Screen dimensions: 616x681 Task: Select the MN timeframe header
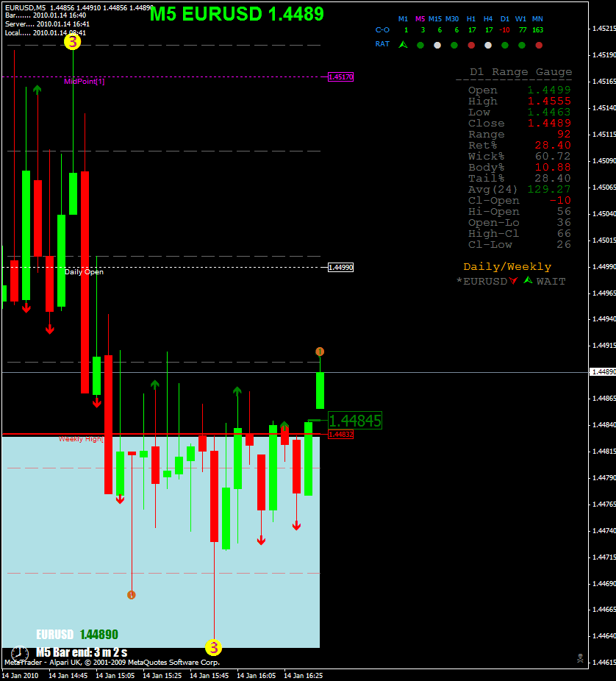(537, 19)
